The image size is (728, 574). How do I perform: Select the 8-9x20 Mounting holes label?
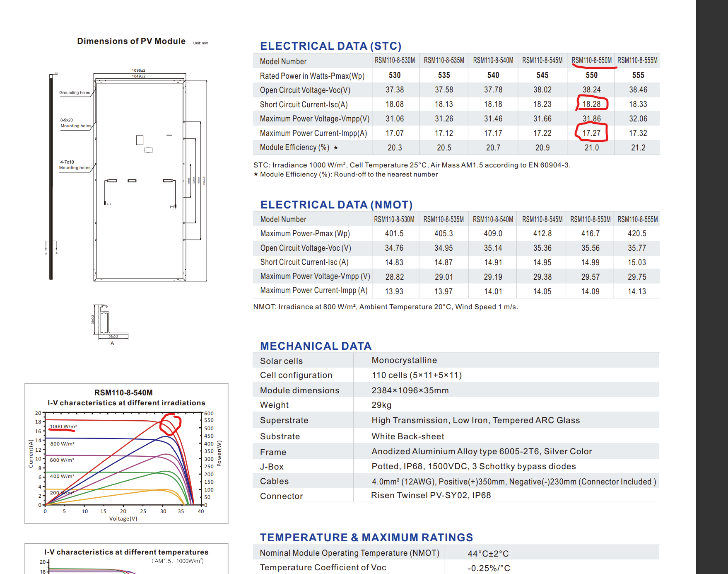tap(76, 123)
